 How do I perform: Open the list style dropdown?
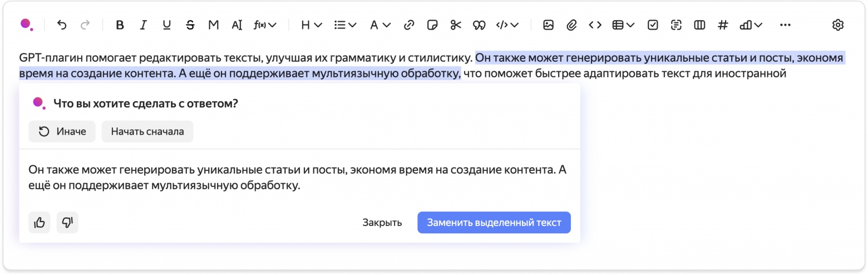coord(345,24)
